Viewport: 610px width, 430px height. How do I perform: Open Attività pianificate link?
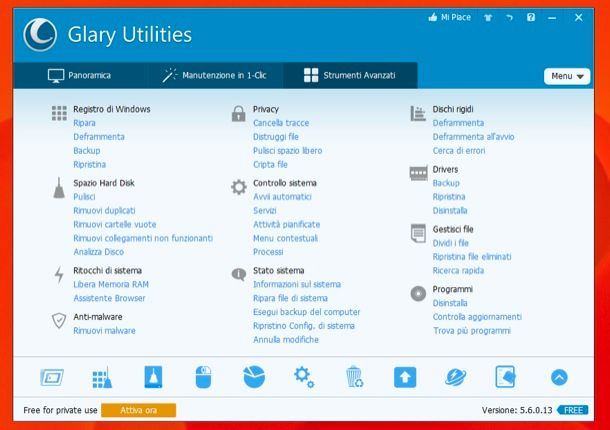click(x=286, y=224)
